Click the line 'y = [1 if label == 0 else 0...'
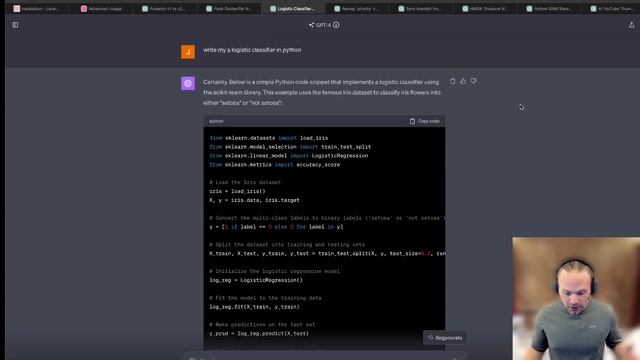 click(276, 227)
